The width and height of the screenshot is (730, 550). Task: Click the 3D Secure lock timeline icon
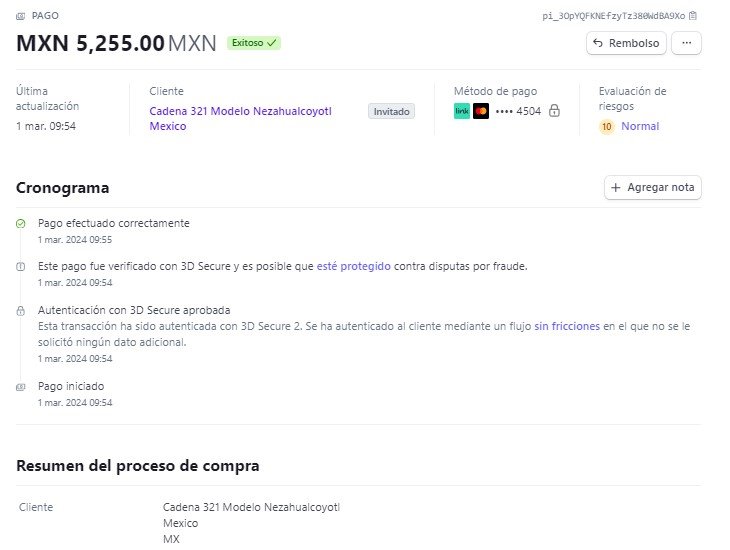pyautogui.click(x=20, y=311)
